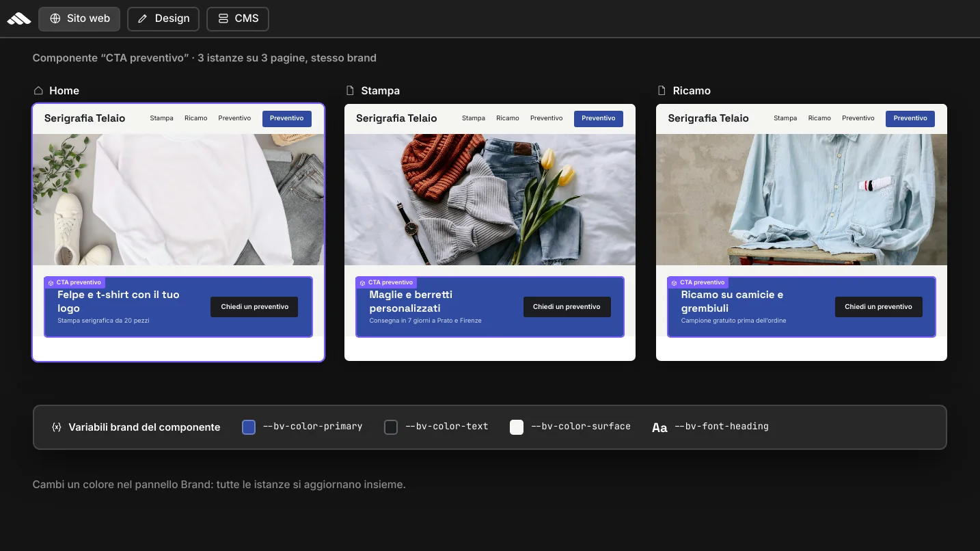Screen dimensions: 980x551
Task: Open the Design tab
Action: coord(163,18)
